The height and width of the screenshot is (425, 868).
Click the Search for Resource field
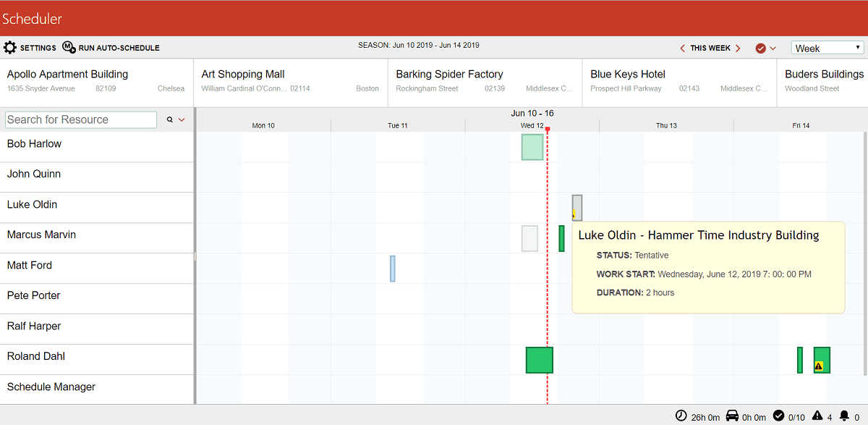click(81, 119)
